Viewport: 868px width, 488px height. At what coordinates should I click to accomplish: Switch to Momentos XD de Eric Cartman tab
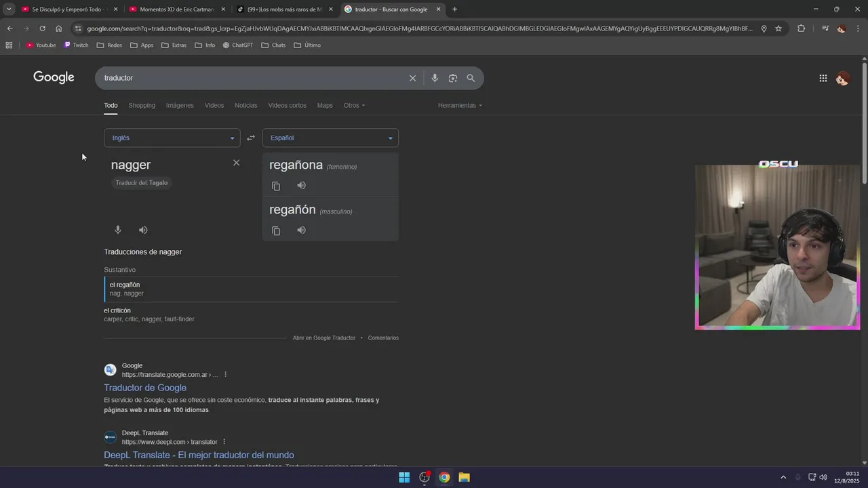[176, 9]
